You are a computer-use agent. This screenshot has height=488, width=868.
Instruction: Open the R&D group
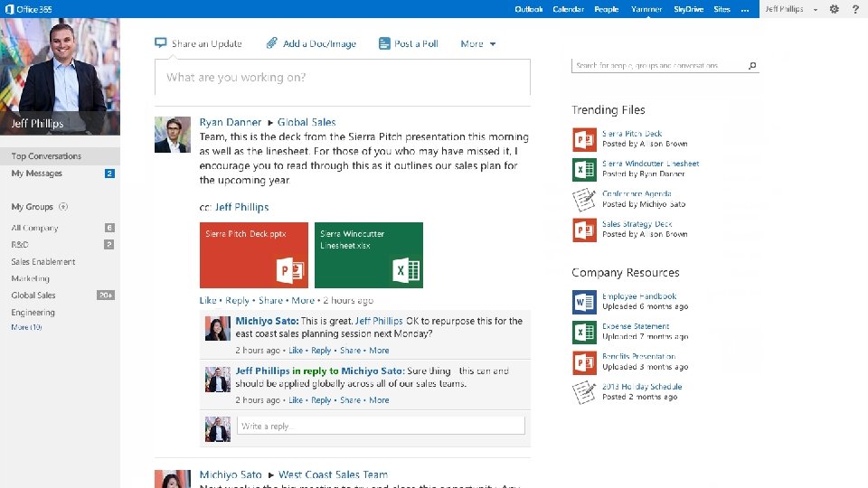pos(19,244)
